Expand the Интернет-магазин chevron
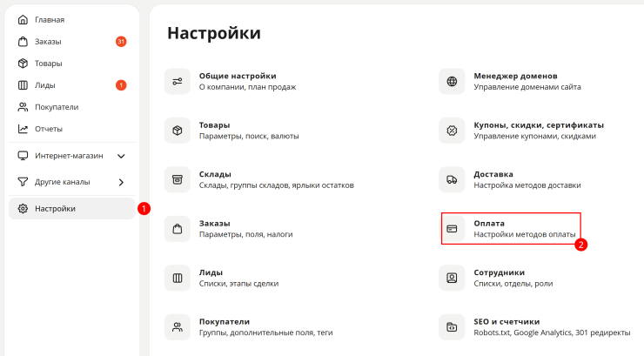Screen dimensions: 644x356 tap(121, 156)
